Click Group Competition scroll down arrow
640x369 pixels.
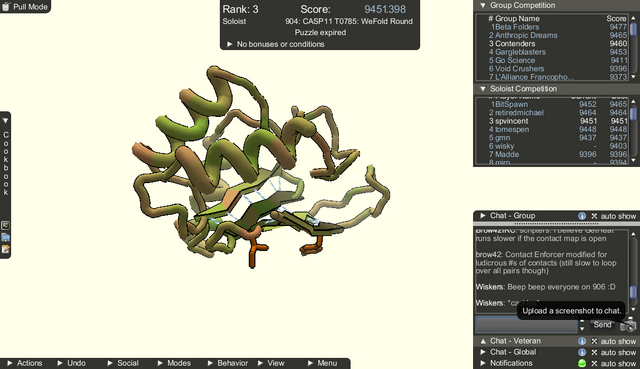point(633,77)
